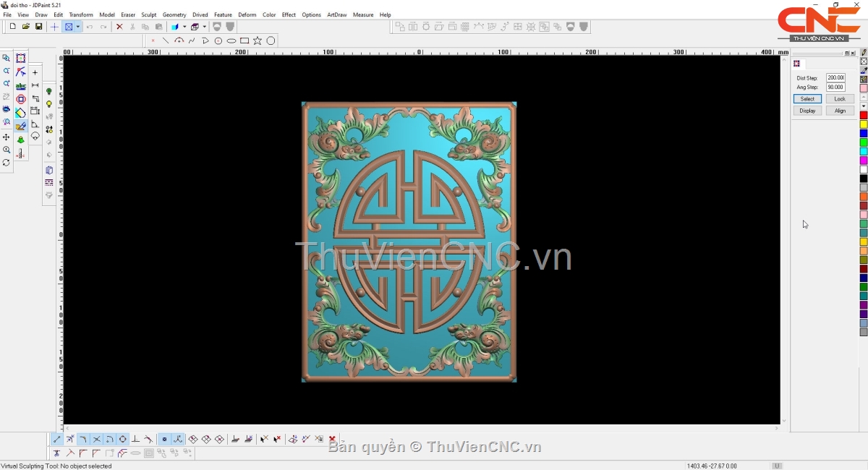Screen dimensions: 868x470
Task: Expand the blue cube view dropdown arrow
Action: (x=184, y=27)
